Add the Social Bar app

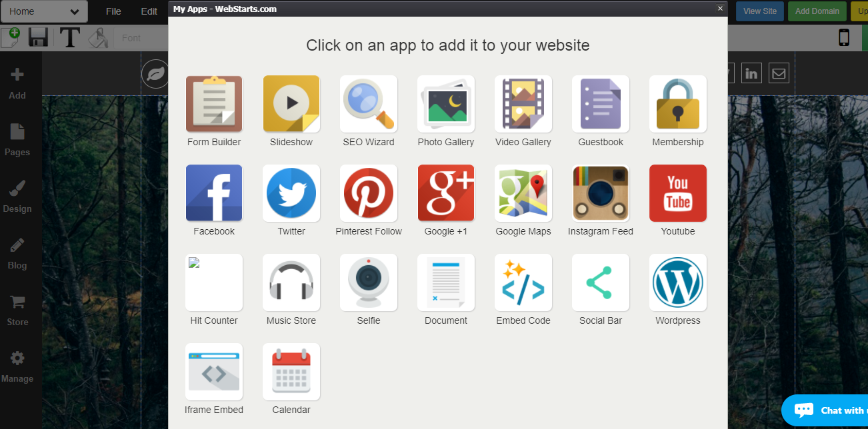coord(601,282)
